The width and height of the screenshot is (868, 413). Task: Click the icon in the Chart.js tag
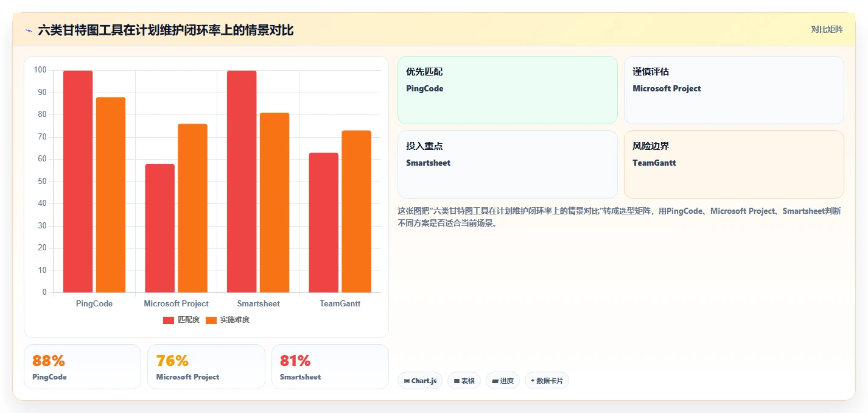coord(407,381)
